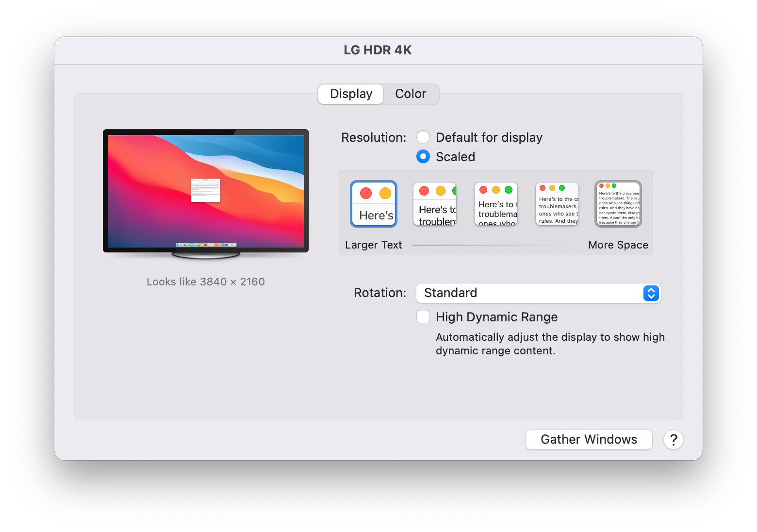
Task: Click the automatic HDR adjustment description text
Action: click(550, 344)
